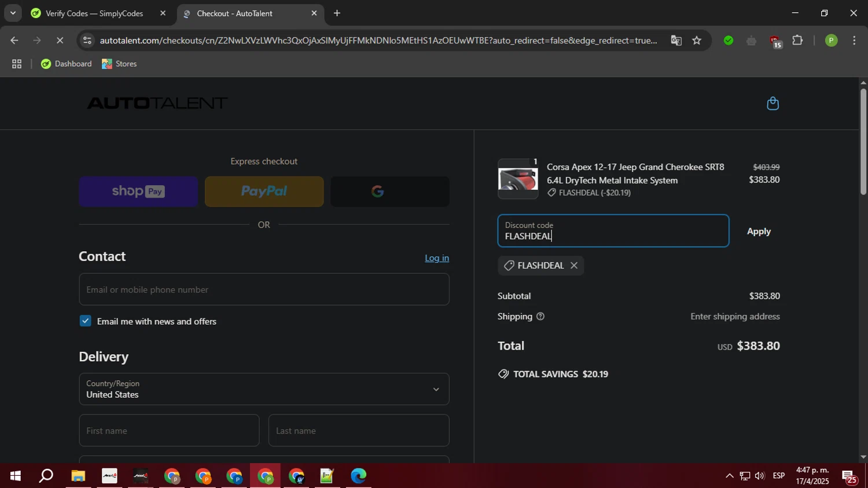Apply the discount code
Screen dimensions: 868x488
pos(759,232)
